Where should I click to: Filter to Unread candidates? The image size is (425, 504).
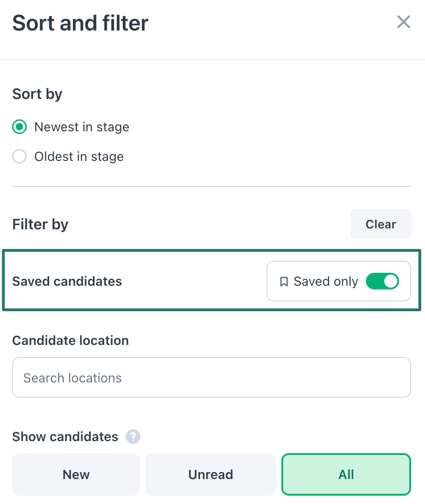(x=210, y=474)
